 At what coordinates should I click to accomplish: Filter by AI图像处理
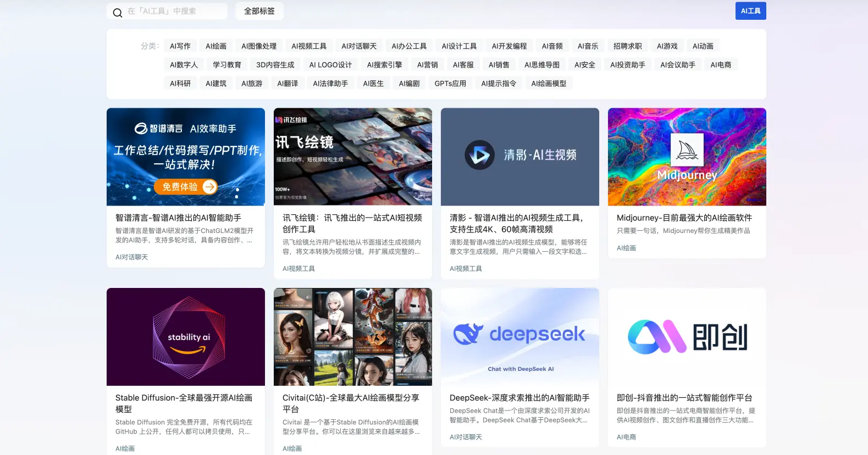259,46
